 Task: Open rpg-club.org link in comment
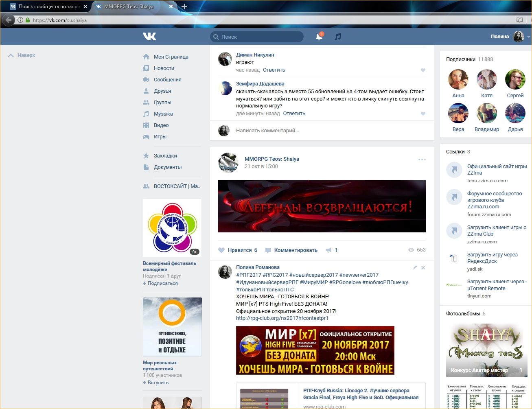282,318
